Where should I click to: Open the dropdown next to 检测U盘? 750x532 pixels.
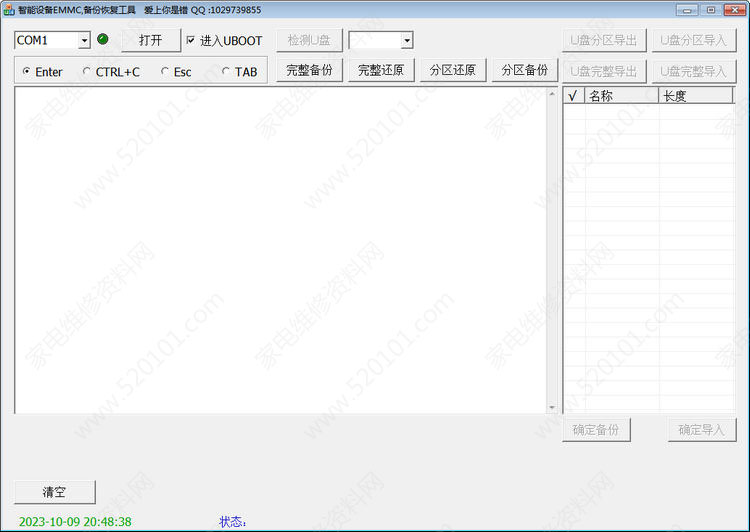coord(407,40)
